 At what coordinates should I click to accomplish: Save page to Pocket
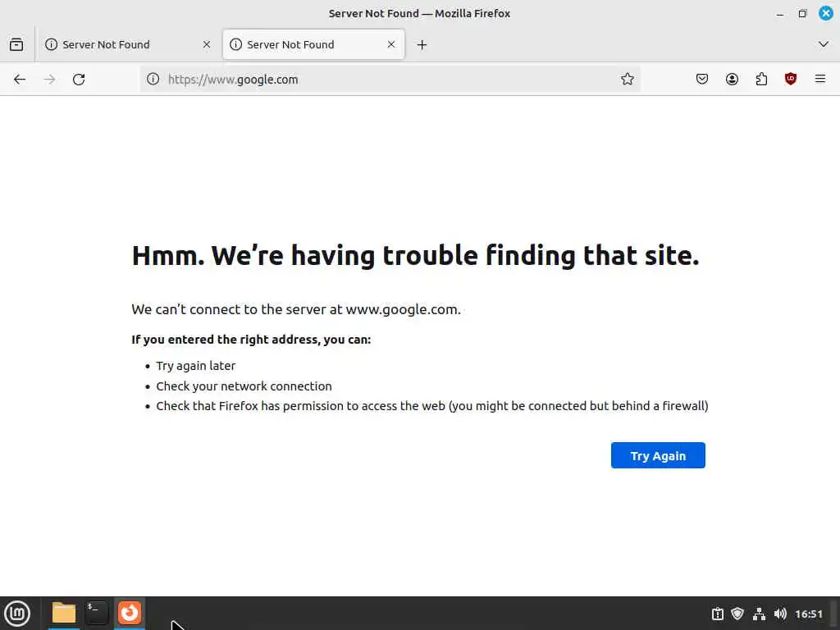702,80
